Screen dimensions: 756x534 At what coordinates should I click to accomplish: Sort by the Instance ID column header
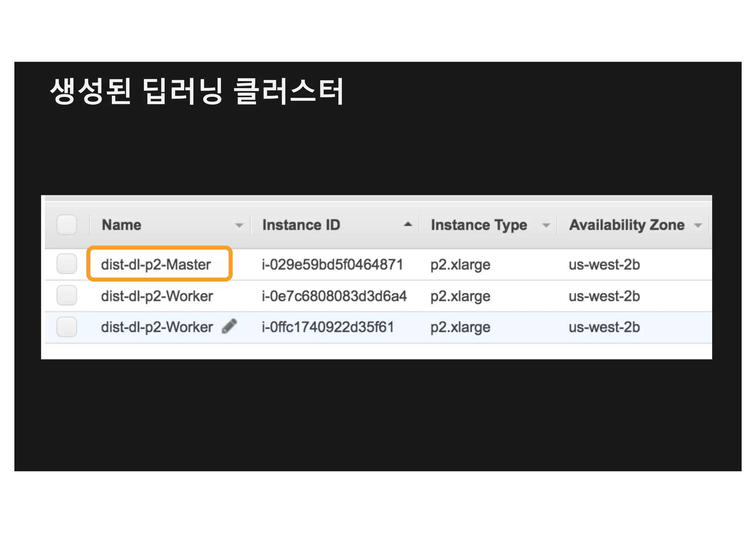pyautogui.click(x=301, y=225)
